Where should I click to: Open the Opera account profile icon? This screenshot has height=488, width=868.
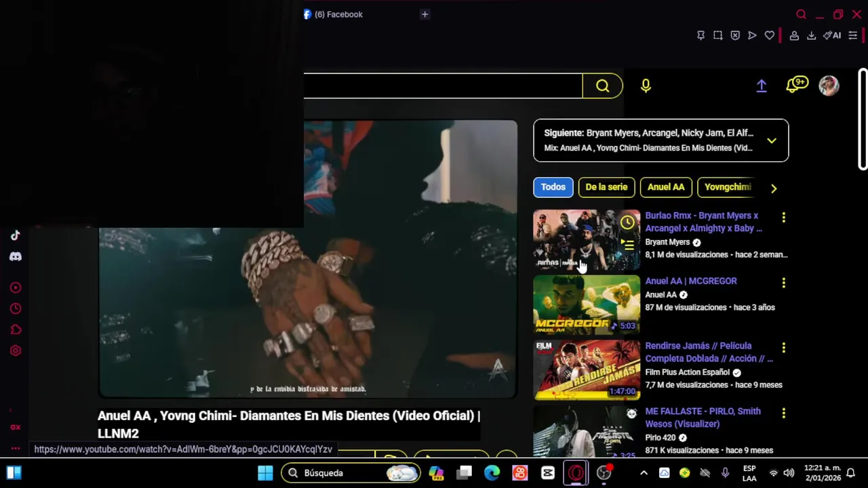pyautogui.click(x=794, y=35)
